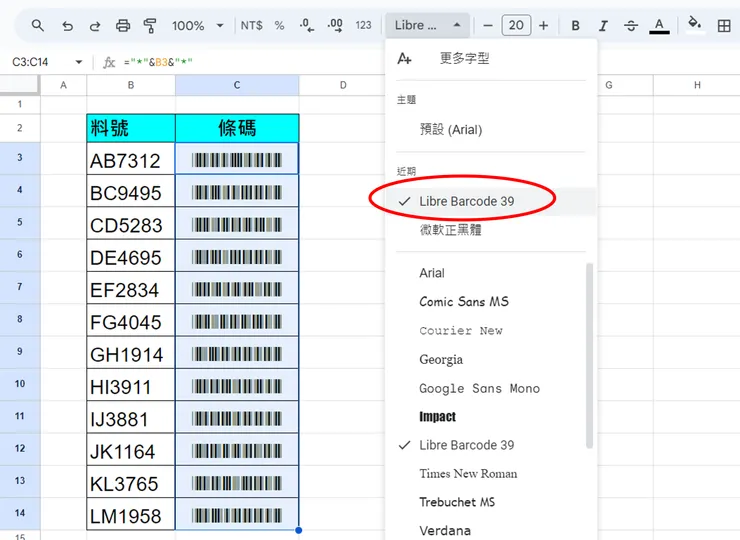Decrease font size with minus button
The image size is (740, 540).
(488, 25)
